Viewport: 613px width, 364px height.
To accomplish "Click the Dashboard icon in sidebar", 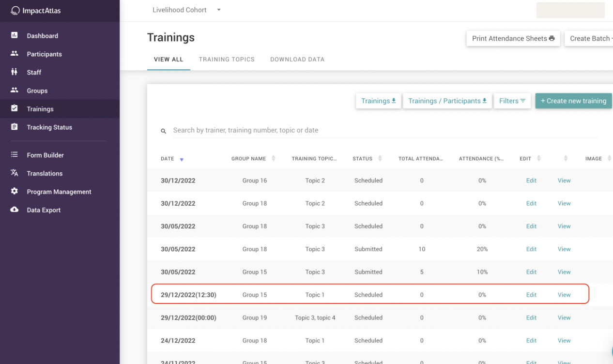I will click(15, 35).
